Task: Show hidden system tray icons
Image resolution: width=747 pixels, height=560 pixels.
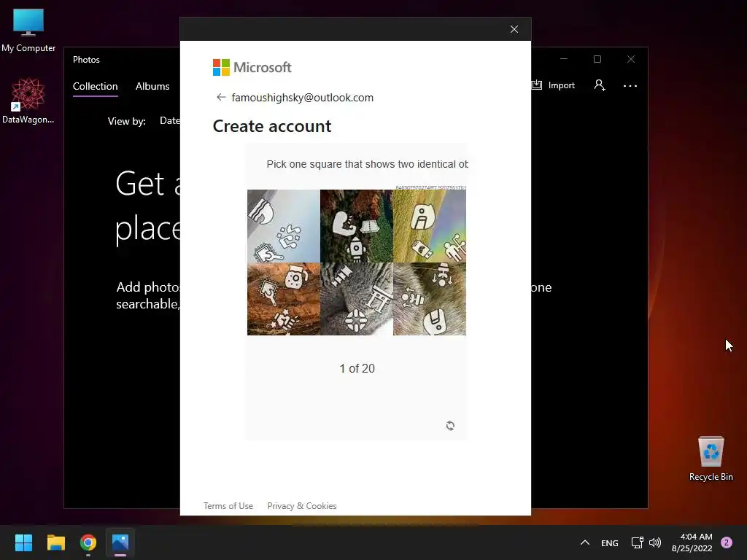Action: pyautogui.click(x=585, y=542)
